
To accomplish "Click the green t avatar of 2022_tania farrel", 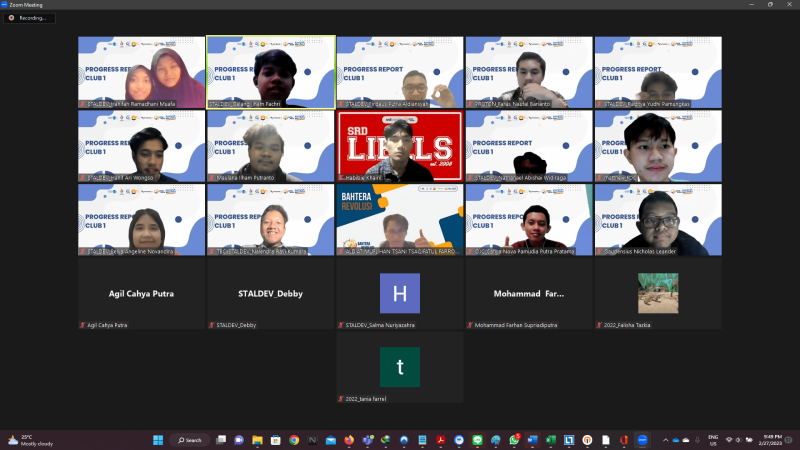I will pos(400,367).
